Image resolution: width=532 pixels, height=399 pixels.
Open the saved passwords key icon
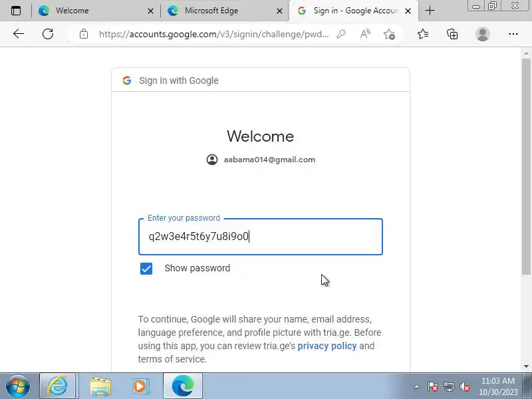click(341, 34)
